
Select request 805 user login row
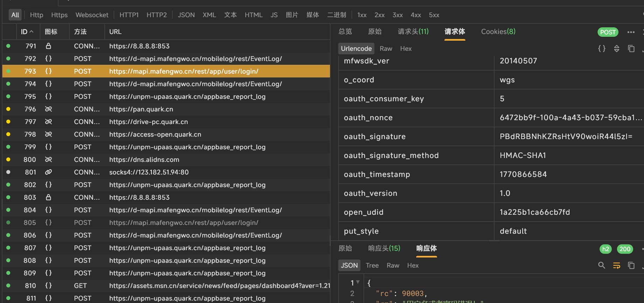[x=183, y=223]
